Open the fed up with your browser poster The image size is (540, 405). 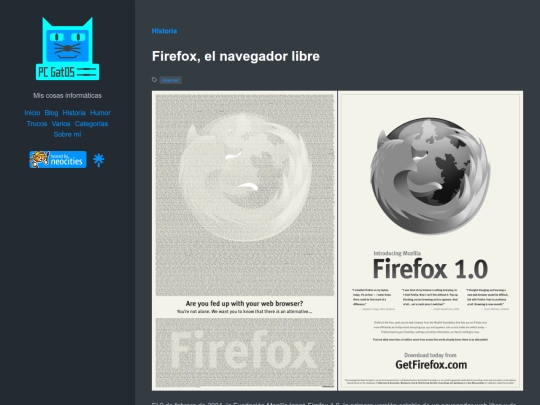[x=245, y=241]
